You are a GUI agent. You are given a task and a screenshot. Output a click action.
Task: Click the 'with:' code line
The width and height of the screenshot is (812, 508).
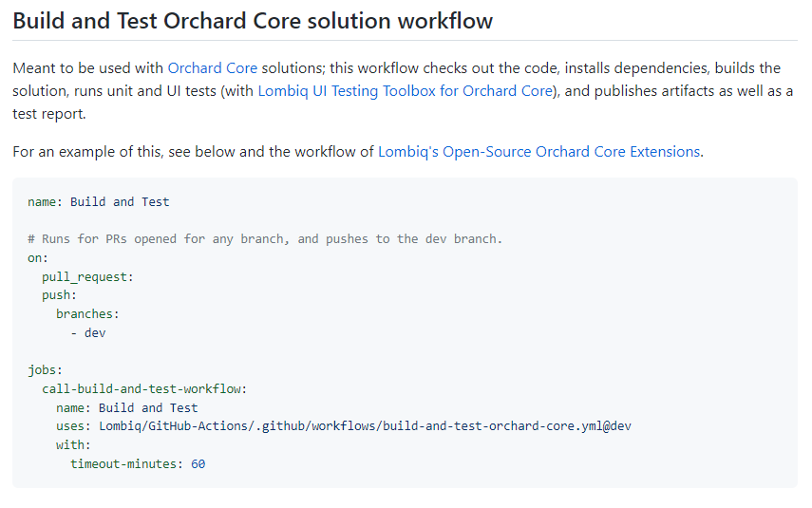(x=73, y=444)
